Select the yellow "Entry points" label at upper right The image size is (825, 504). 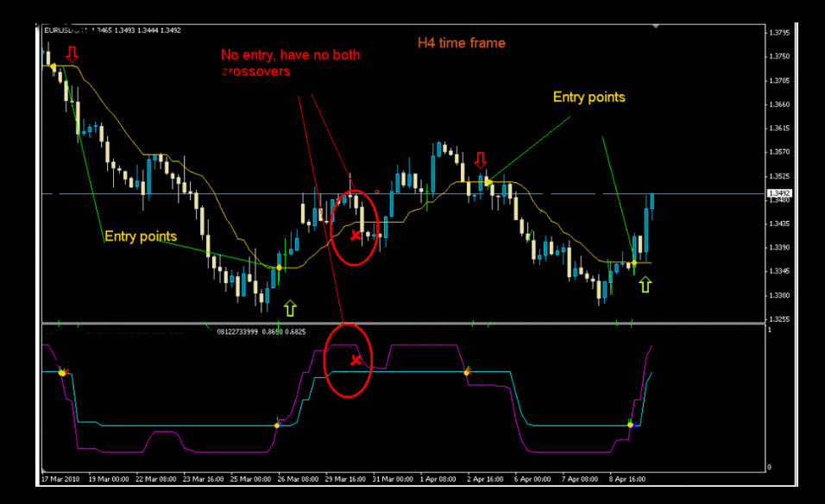pyautogui.click(x=589, y=98)
